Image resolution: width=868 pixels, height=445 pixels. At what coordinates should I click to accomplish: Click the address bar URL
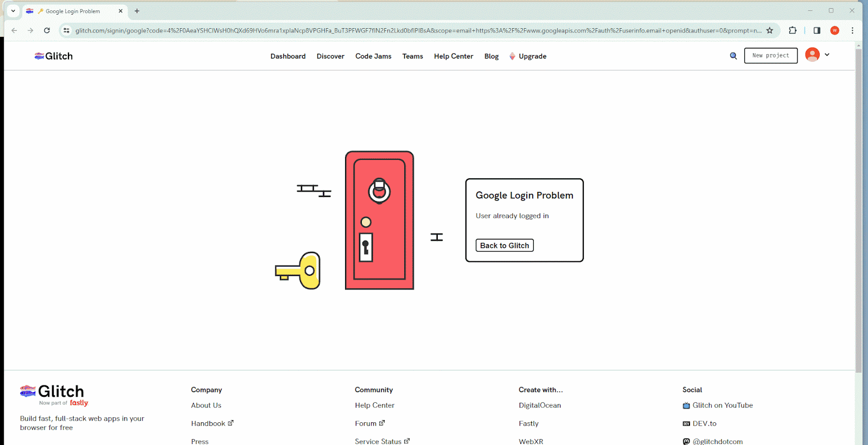pyautogui.click(x=418, y=30)
